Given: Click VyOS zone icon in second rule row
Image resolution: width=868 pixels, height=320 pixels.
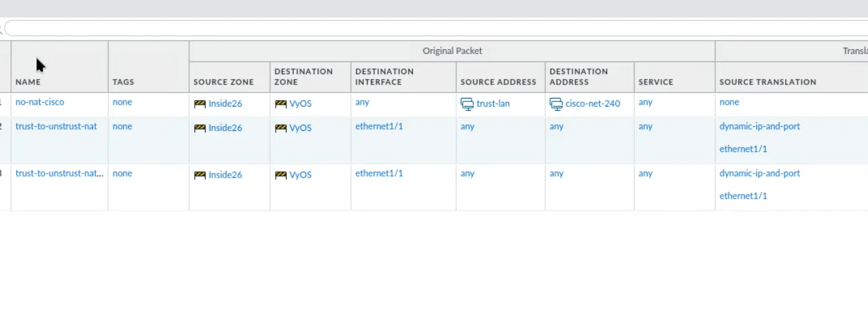Looking at the screenshot, I should coord(281,128).
